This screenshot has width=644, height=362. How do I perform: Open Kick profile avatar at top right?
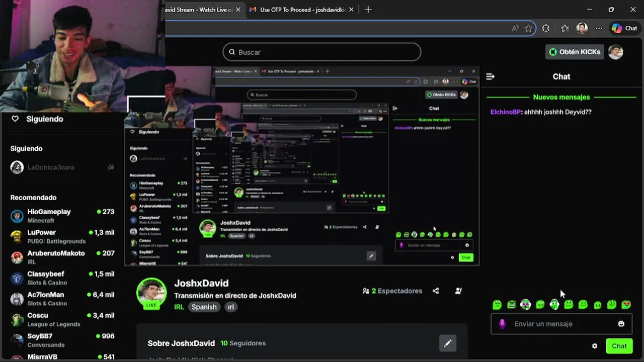click(x=616, y=52)
